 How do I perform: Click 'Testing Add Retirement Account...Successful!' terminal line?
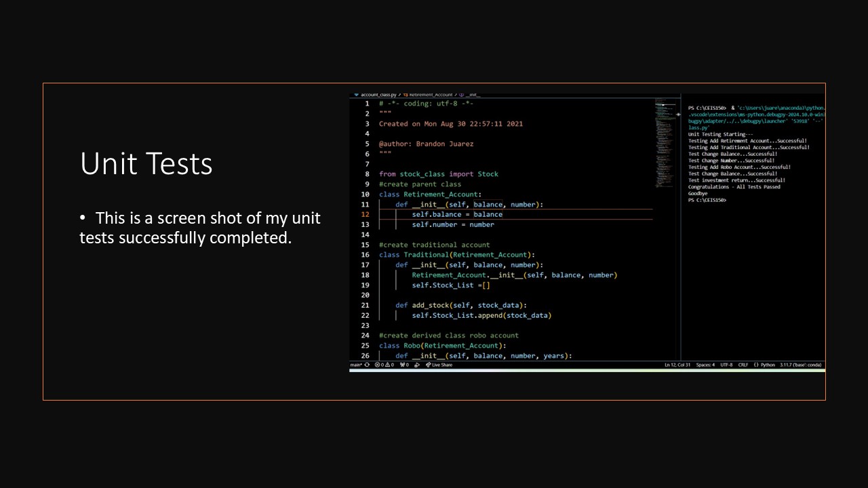point(747,141)
